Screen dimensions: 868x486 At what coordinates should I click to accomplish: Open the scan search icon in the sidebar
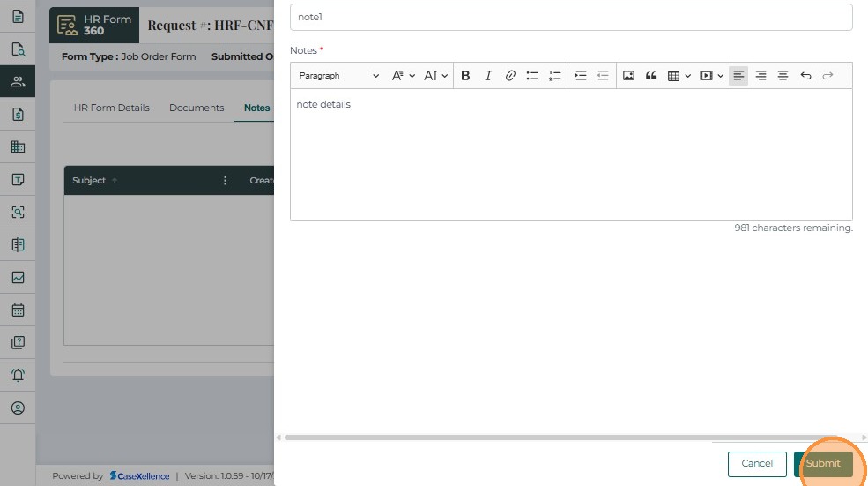(x=18, y=213)
